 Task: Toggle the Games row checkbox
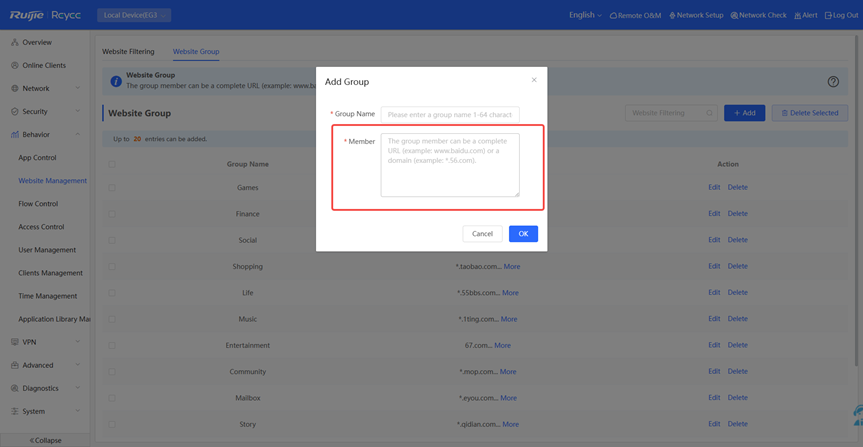(x=112, y=188)
